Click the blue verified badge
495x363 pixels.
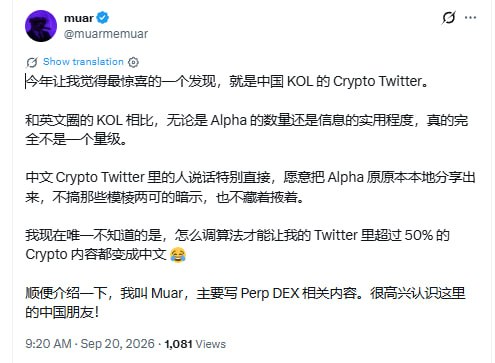point(103,18)
